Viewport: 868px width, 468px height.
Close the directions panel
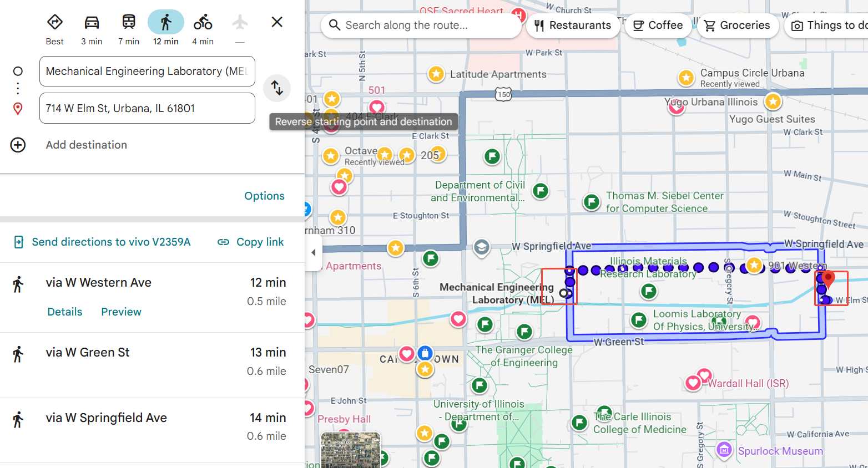pos(277,22)
